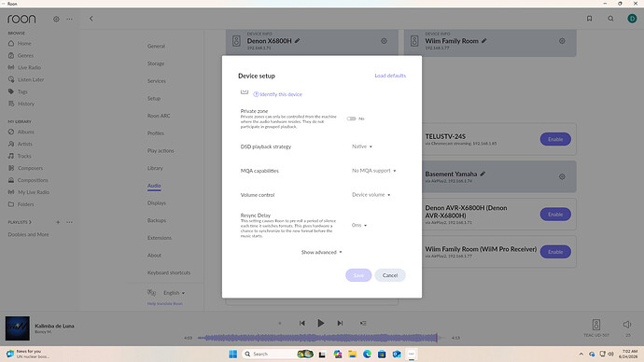Open search magnifier in top bar
This screenshot has height=362, width=644.
tap(610, 19)
